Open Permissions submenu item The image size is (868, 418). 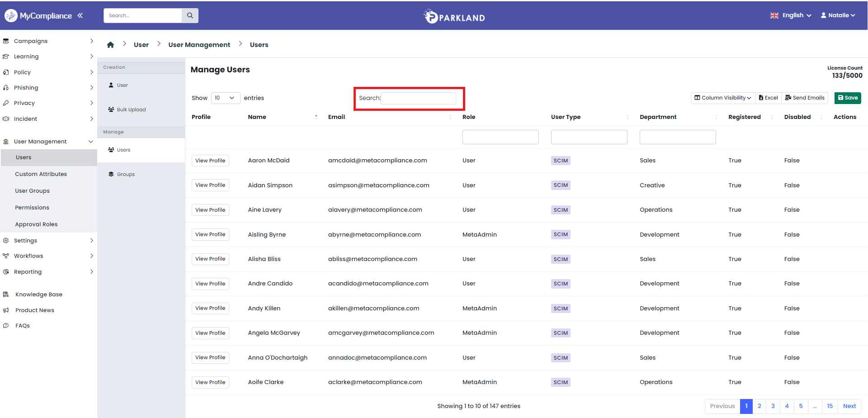pos(32,208)
